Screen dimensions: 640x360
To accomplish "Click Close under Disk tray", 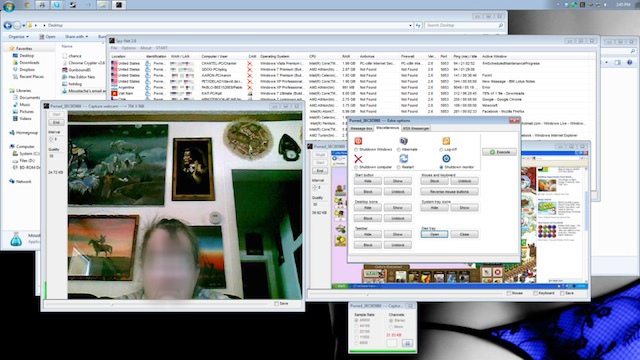I will click(x=464, y=234).
